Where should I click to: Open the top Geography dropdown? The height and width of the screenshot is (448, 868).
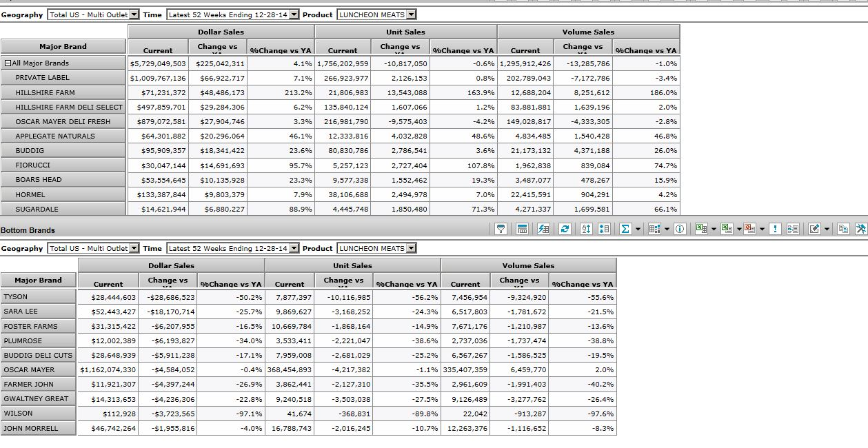134,14
